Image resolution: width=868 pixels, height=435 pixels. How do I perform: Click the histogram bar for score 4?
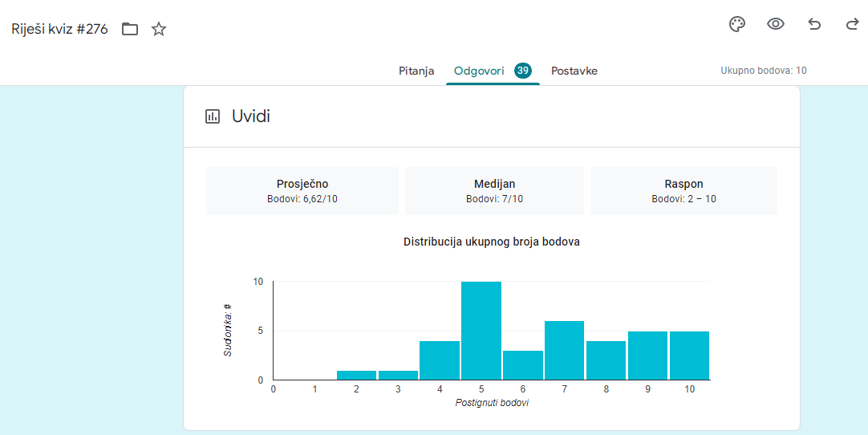pyautogui.click(x=440, y=360)
